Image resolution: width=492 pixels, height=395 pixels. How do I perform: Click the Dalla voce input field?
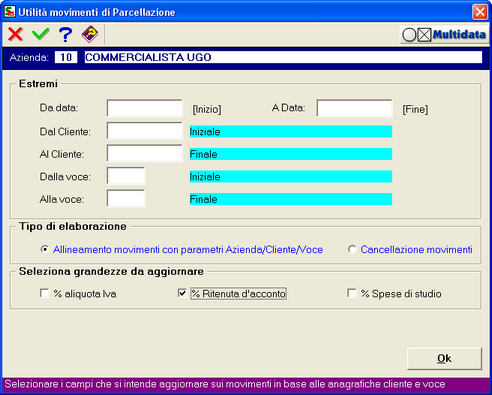coord(126,176)
